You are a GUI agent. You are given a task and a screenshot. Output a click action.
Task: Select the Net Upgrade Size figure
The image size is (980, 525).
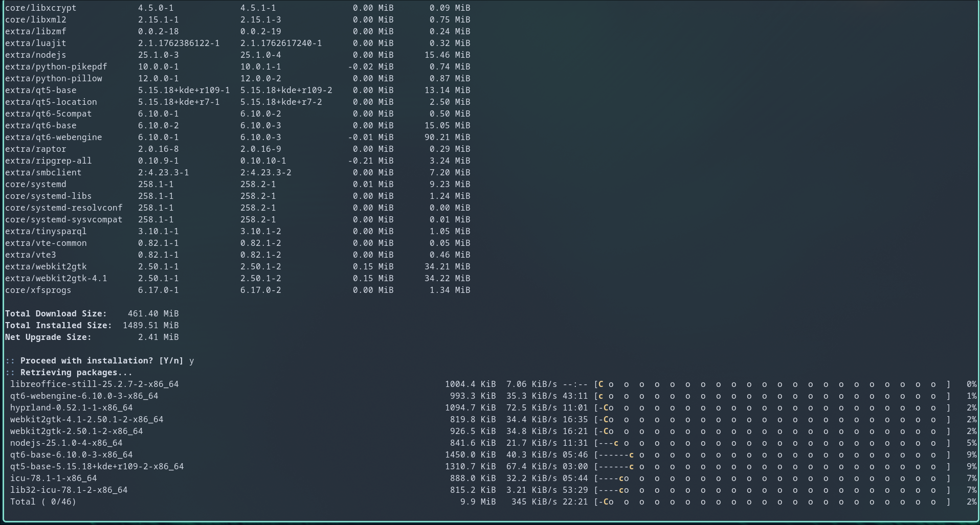157,337
